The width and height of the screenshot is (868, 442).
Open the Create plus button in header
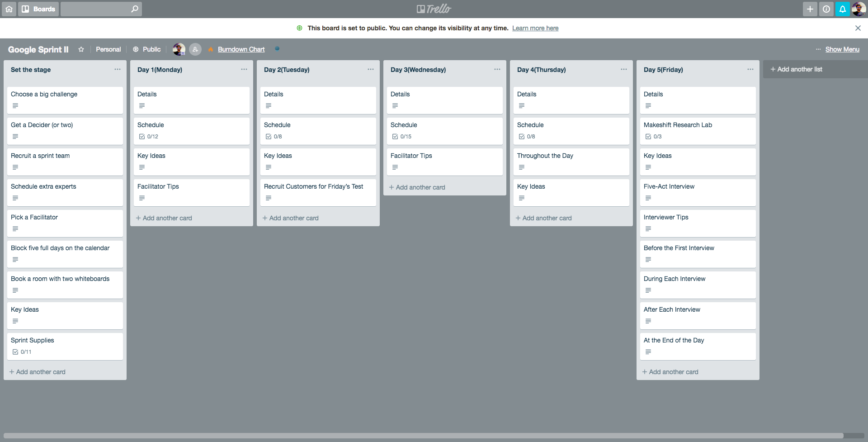810,9
